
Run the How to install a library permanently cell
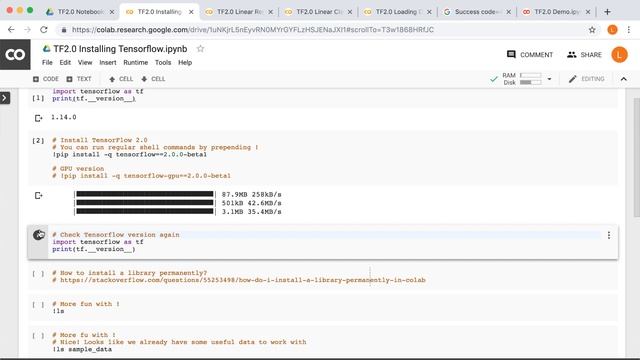pyautogui.click(x=38, y=273)
